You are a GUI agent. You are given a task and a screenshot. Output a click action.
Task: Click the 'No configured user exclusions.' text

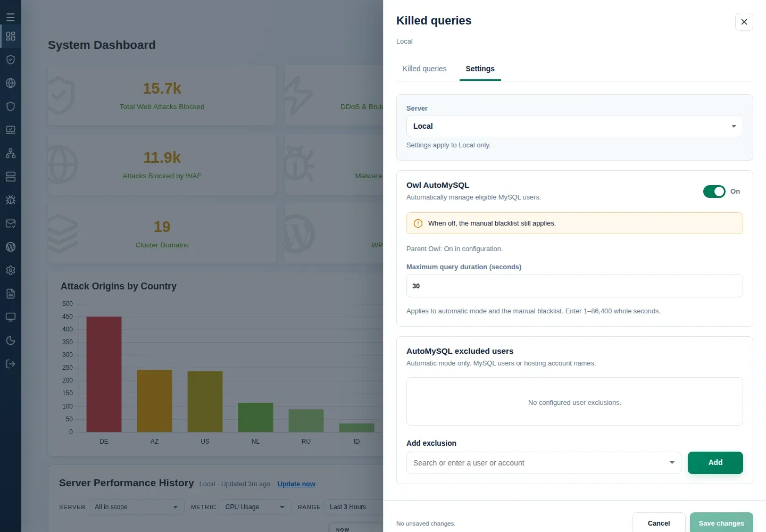click(x=574, y=403)
